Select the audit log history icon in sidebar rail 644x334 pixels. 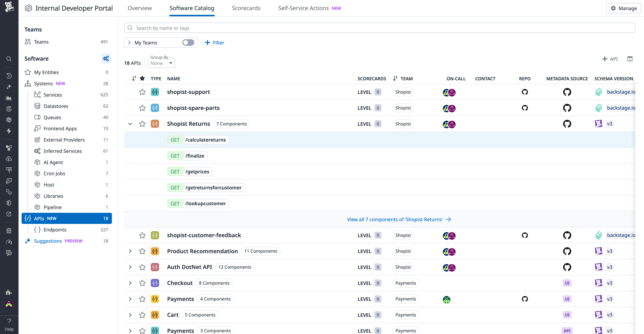click(x=9, y=75)
